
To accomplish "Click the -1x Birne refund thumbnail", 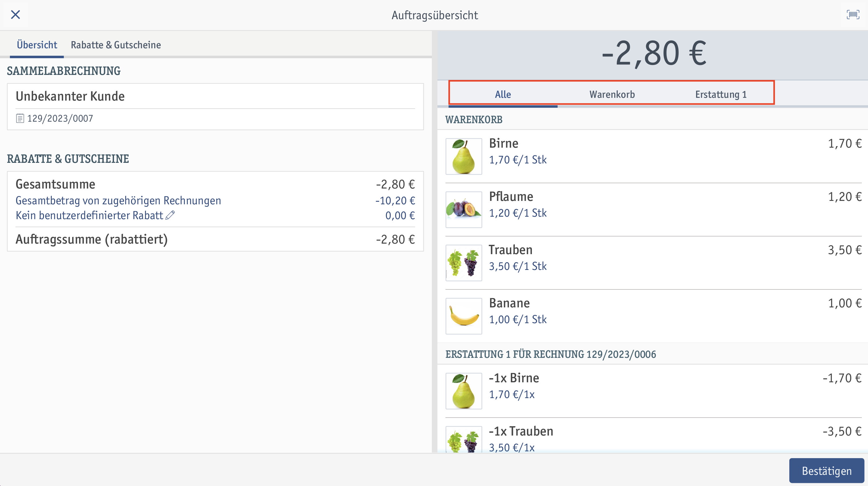I will (x=464, y=391).
